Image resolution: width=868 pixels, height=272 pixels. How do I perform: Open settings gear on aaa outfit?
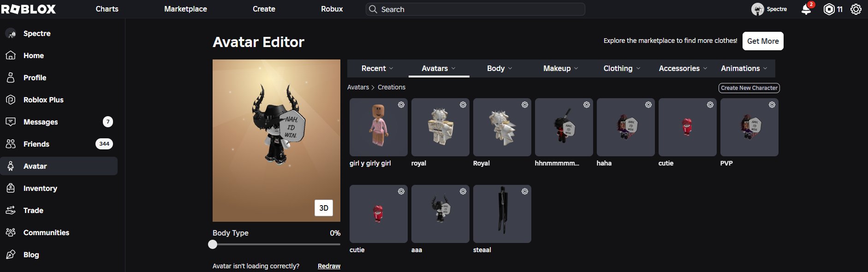tap(463, 191)
